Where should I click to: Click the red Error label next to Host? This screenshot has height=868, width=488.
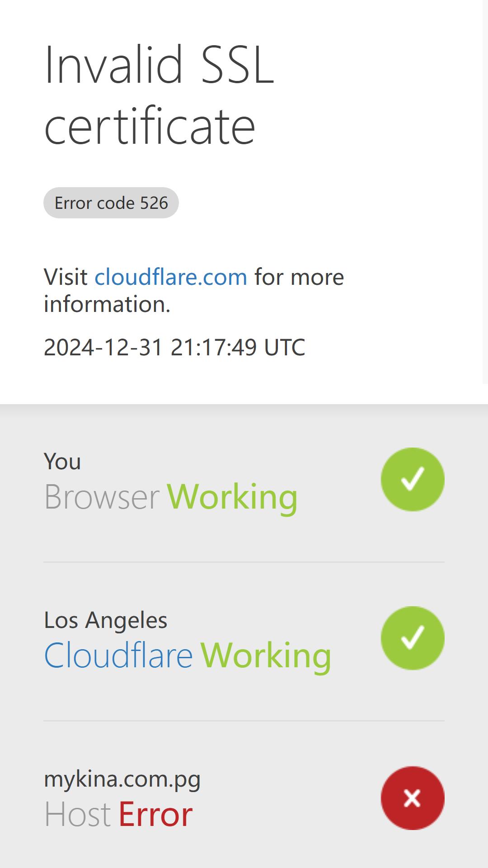[x=155, y=814]
